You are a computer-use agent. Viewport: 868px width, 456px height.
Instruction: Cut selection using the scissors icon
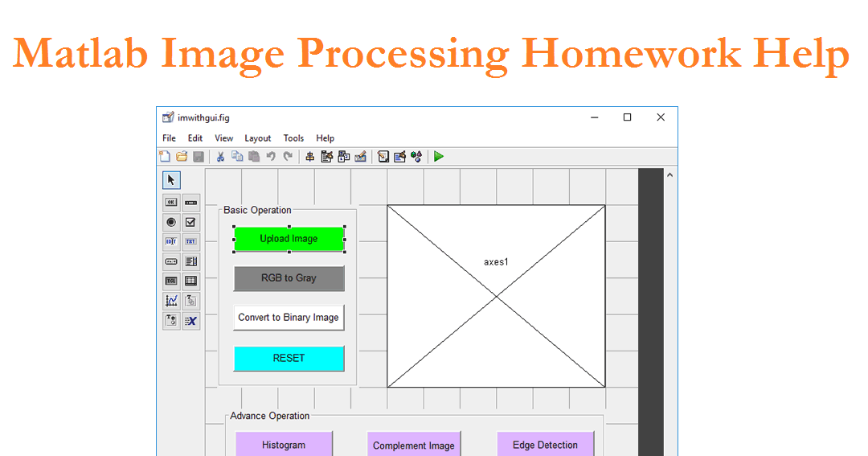(220, 157)
